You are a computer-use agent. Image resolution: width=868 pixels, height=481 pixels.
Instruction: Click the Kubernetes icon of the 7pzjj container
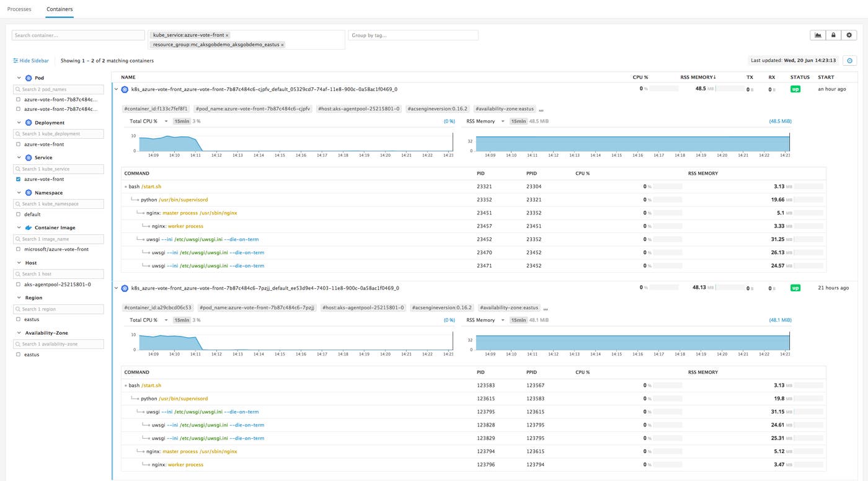pos(125,288)
